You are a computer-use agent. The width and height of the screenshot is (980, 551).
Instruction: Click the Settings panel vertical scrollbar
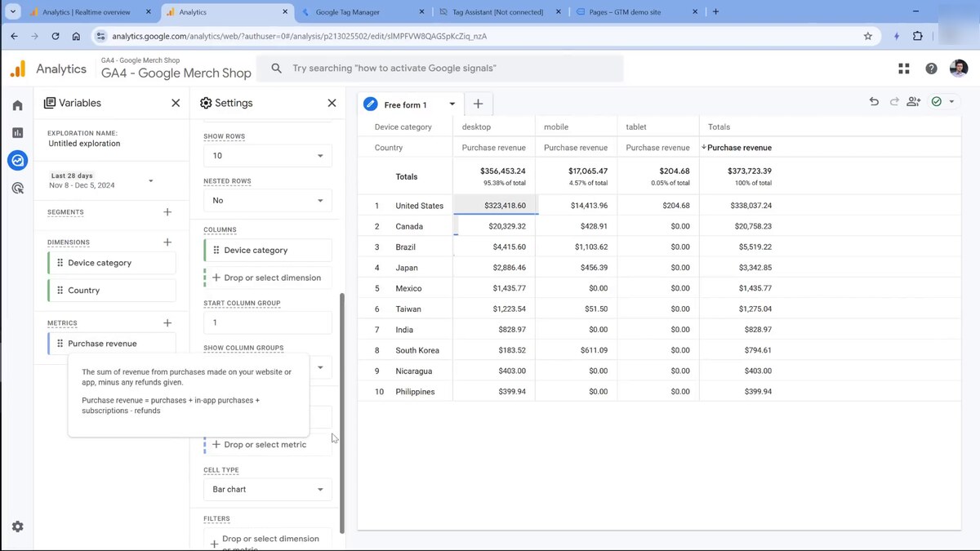point(342,412)
